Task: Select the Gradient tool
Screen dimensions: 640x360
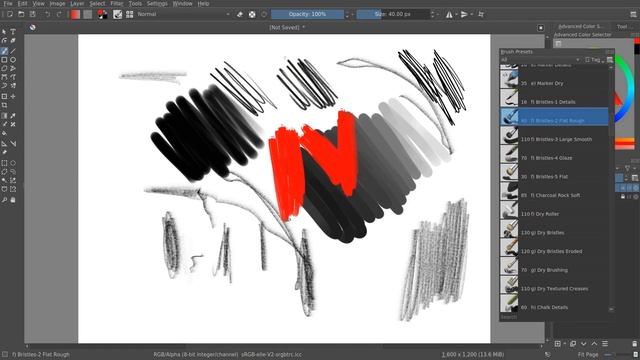Action: (4, 116)
